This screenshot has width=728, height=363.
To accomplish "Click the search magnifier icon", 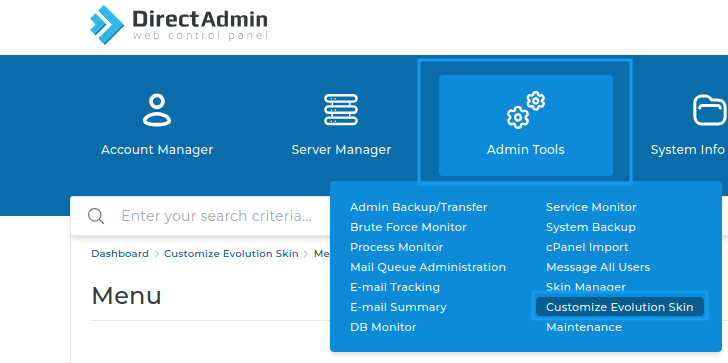I will (96, 216).
